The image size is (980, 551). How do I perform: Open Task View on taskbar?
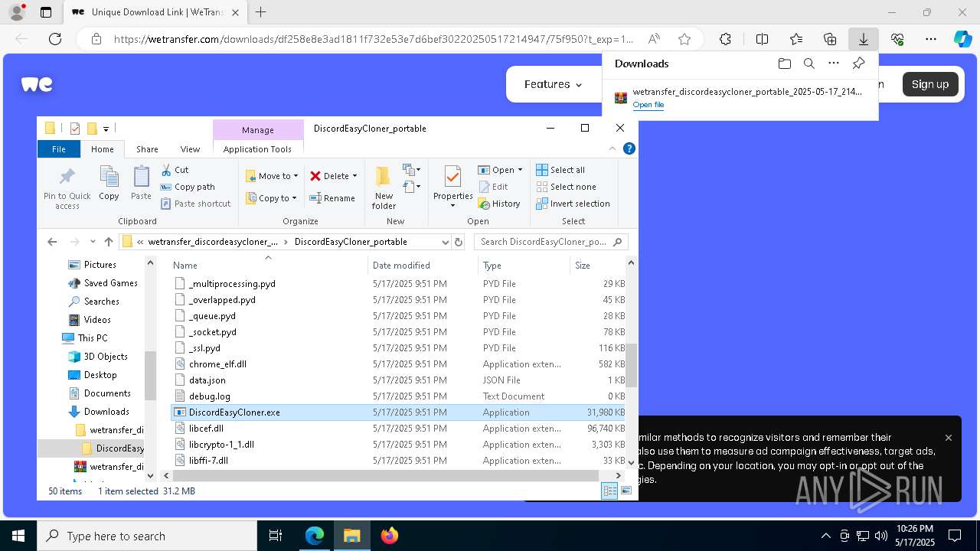276,536
